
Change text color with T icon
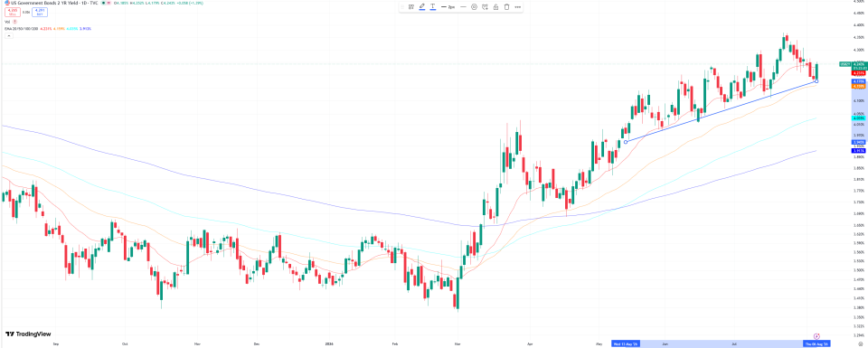click(x=433, y=6)
